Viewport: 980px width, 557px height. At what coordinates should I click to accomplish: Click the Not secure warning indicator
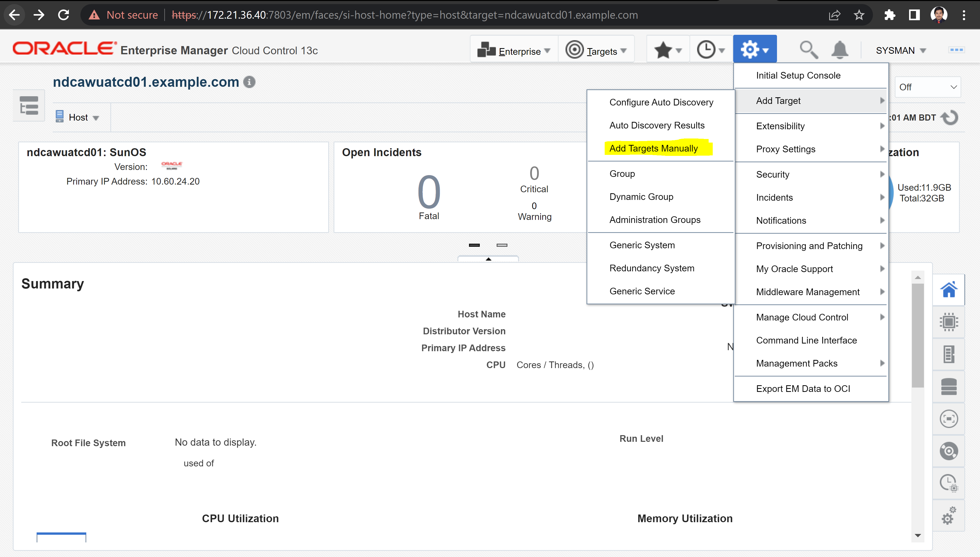coord(123,15)
